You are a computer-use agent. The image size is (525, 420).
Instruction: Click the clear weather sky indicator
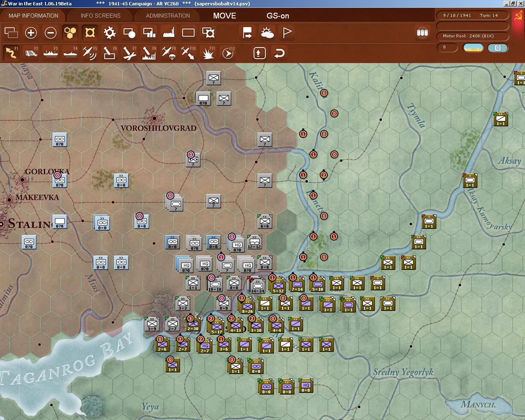click(x=473, y=48)
